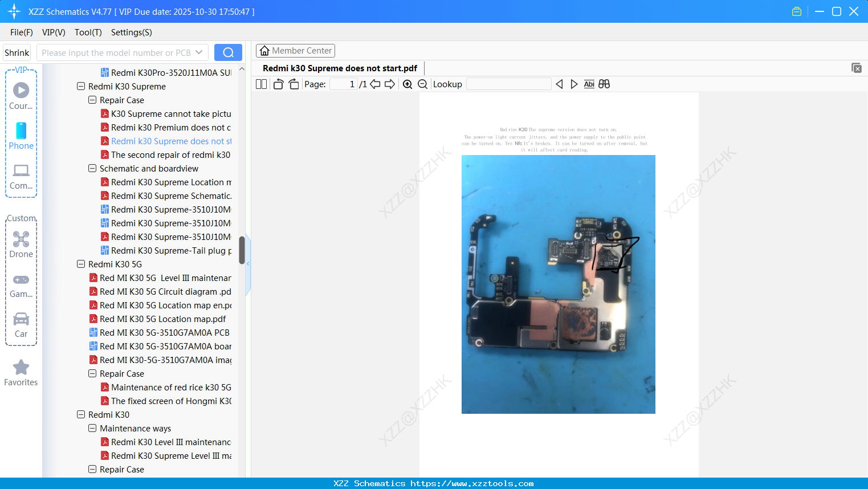Select previous search result arrow

pyautogui.click(x=559, y=84)
